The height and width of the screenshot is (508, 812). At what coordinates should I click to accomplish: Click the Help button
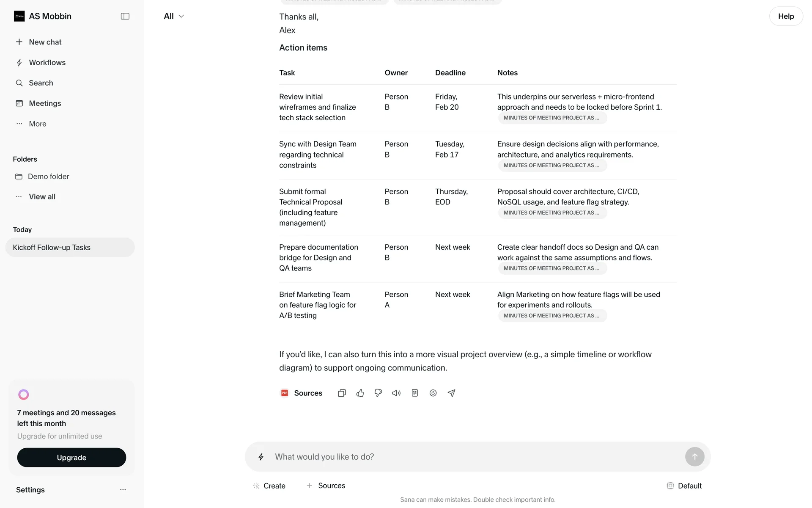[x=785, y=16]
